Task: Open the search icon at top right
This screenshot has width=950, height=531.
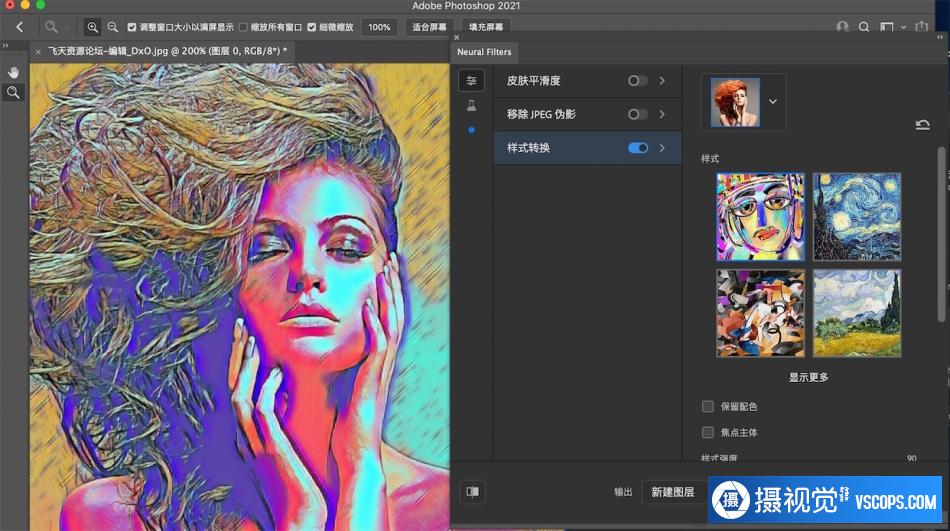Action: tap(864, 27)
